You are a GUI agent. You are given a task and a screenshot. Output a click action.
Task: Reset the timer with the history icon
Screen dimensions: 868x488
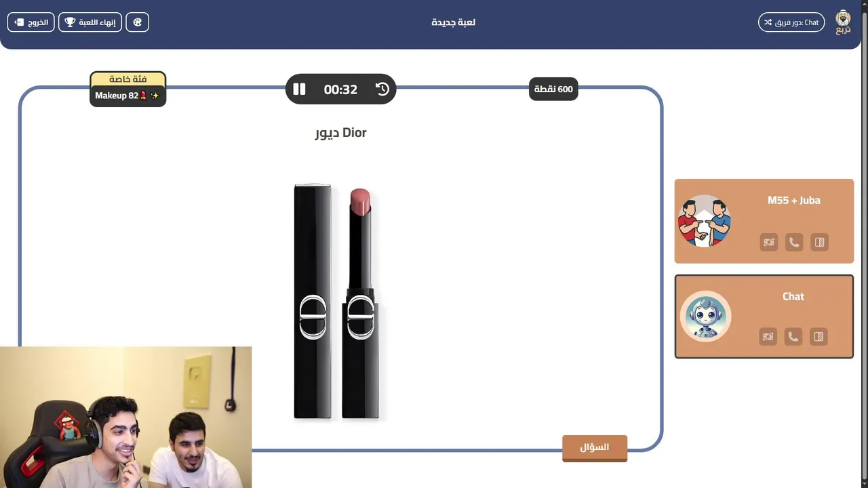pos(382,89)
